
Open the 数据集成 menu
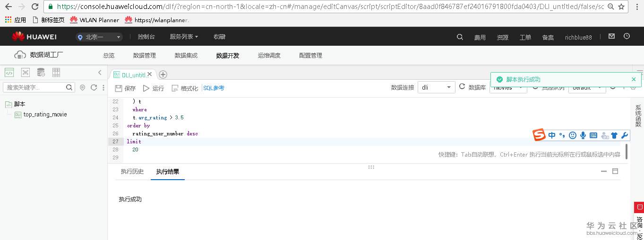[186, 55]
